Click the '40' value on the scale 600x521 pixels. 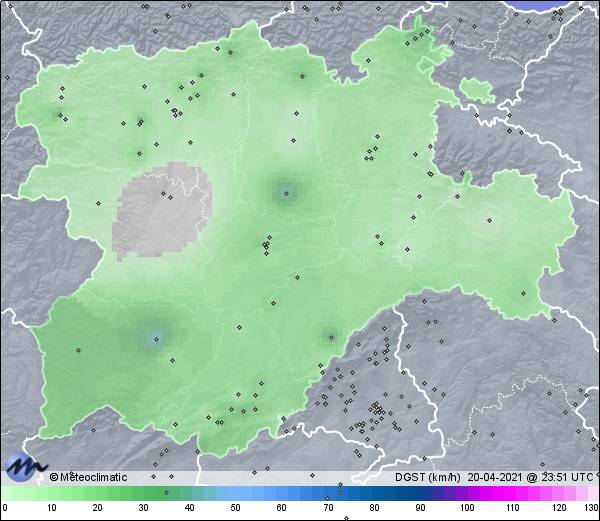pos(189,508)
